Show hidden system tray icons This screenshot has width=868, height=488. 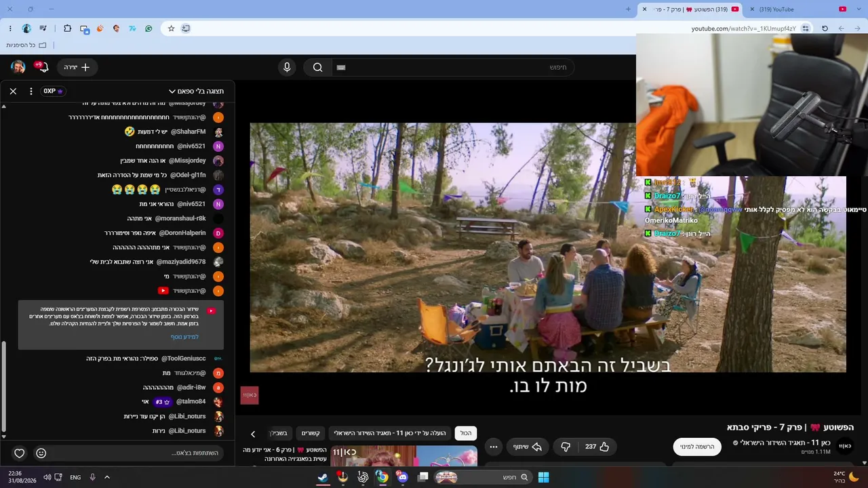106,477
